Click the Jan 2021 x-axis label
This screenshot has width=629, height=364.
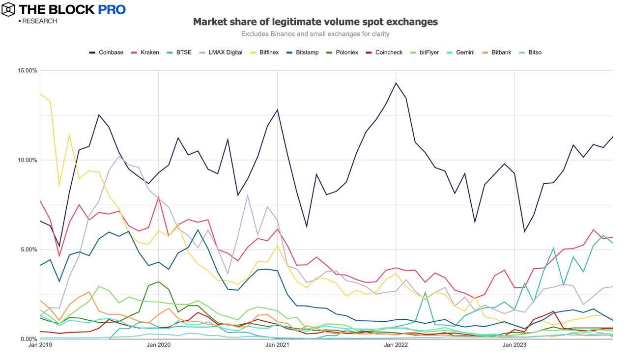point(277,345)
